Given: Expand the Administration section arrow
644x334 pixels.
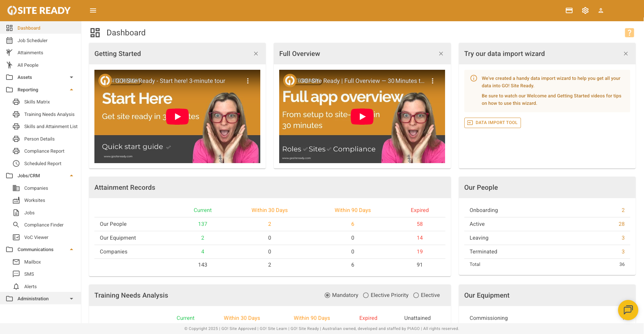Looking at the screenshot, I should [x=71, y=299].
